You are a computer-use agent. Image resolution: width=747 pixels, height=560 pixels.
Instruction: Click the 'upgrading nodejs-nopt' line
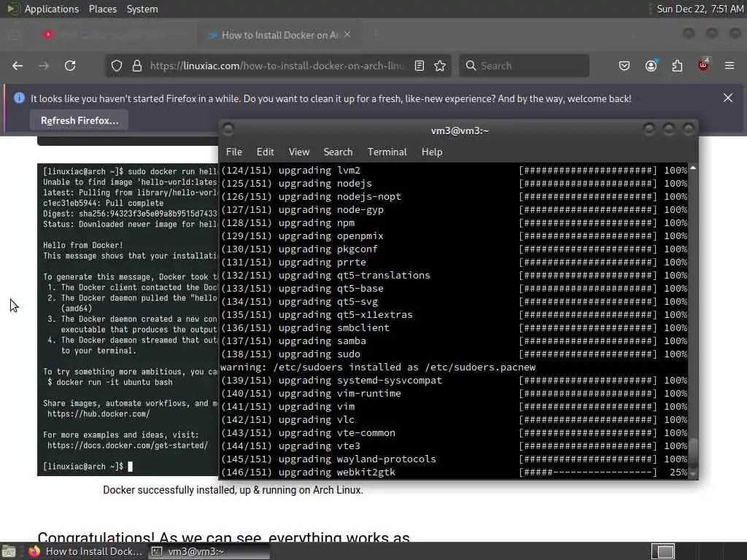[x=454, y=197]
